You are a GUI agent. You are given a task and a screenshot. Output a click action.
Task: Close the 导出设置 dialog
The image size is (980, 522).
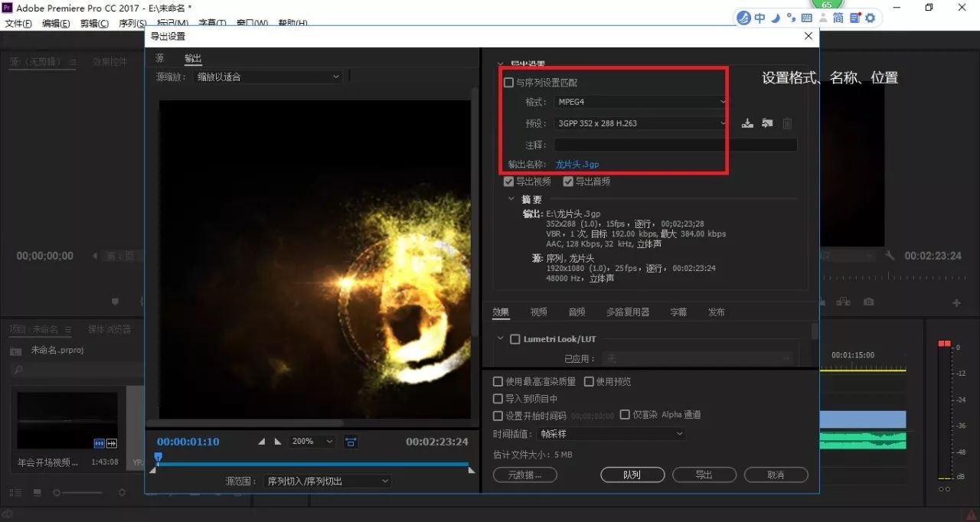[808, 36]
